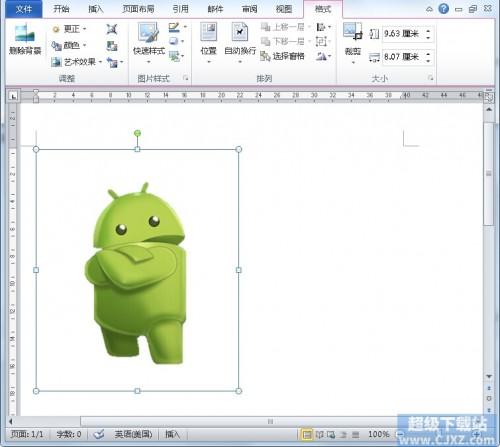The width and height of the screenshot is (500, 447).
Task: Select the Web Layout view button
Action: pyautogui.click(x=331, y=434)
